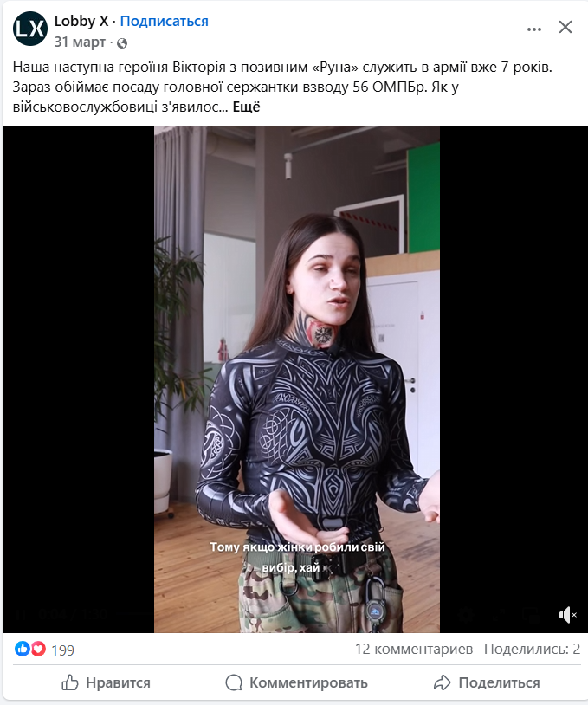Show the 12 комментариев comments
588x705 pixels.
tap(414, 650)
